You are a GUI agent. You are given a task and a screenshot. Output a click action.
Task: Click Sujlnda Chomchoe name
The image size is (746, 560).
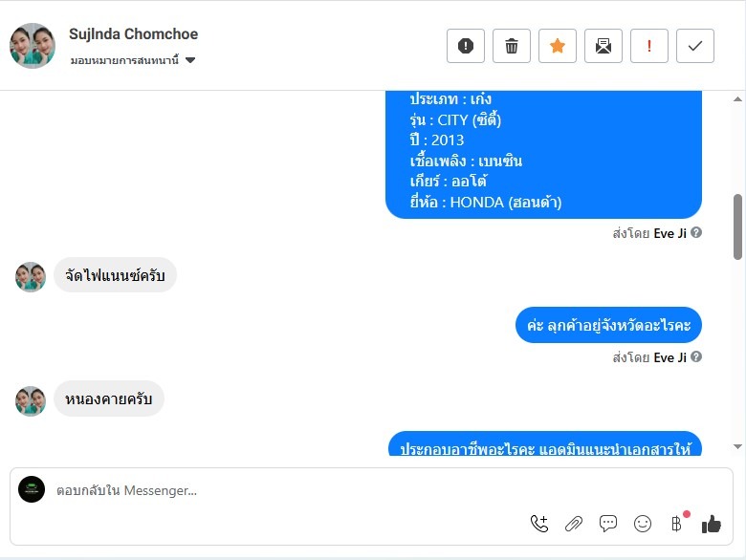point(133,33)
